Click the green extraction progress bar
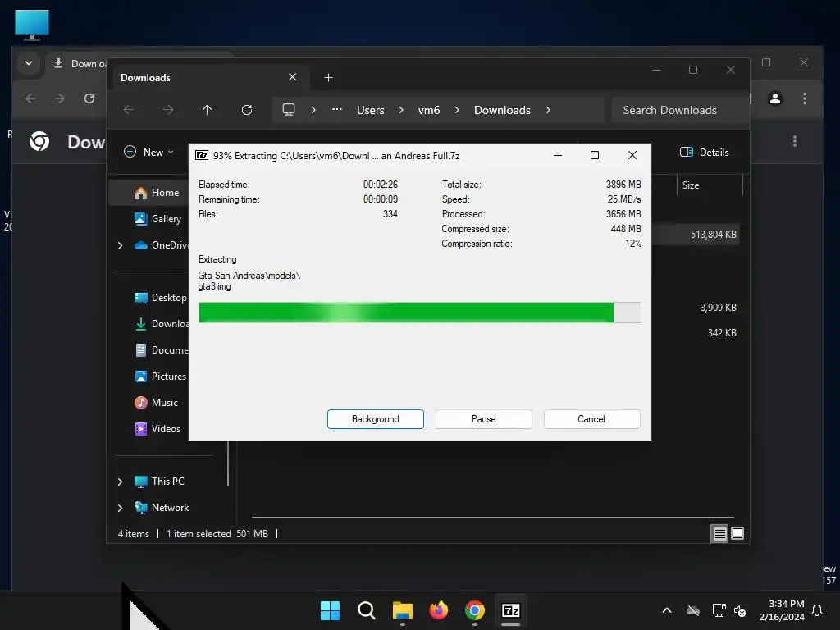840x630 pixels. [x=419, y=313]
